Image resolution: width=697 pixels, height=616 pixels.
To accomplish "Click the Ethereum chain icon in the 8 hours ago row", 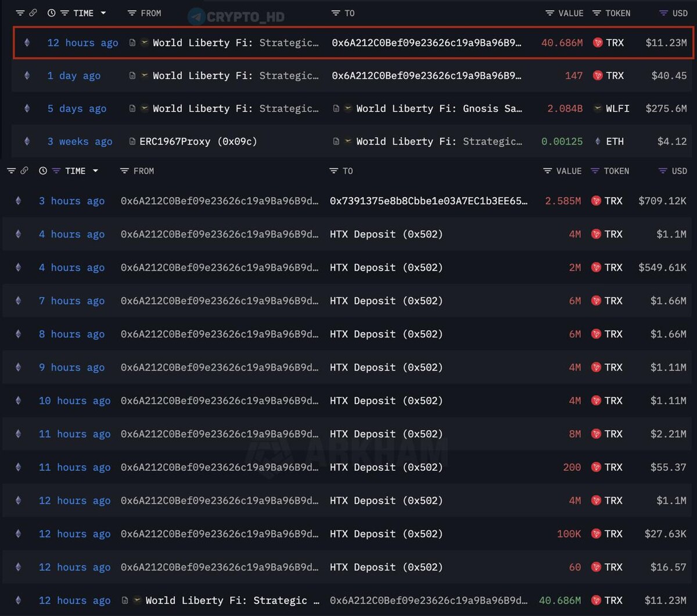I will click(x=18, y=334).
